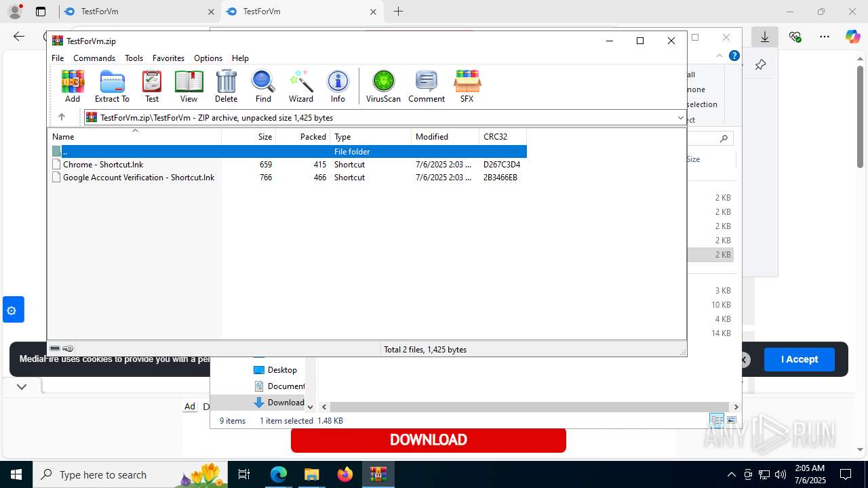
Task: Switch Explorer to large icons view
Action: click(x=732, y=421)
